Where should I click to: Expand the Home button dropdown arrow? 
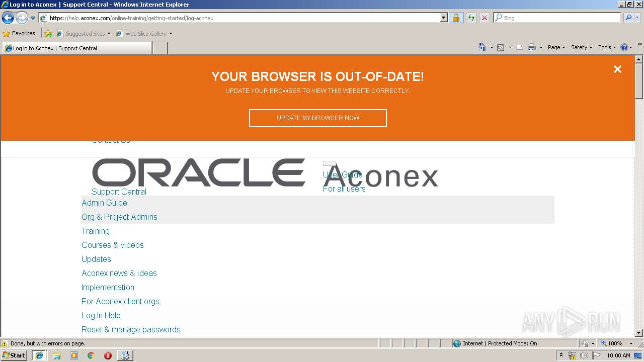pos(492,47)
